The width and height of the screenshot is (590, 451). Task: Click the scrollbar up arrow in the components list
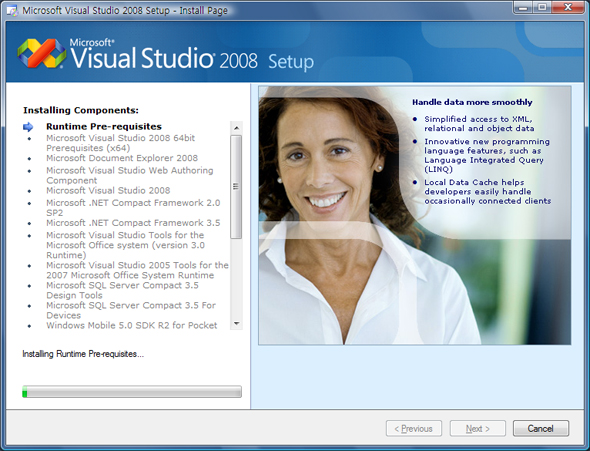[x=236, y=128]
